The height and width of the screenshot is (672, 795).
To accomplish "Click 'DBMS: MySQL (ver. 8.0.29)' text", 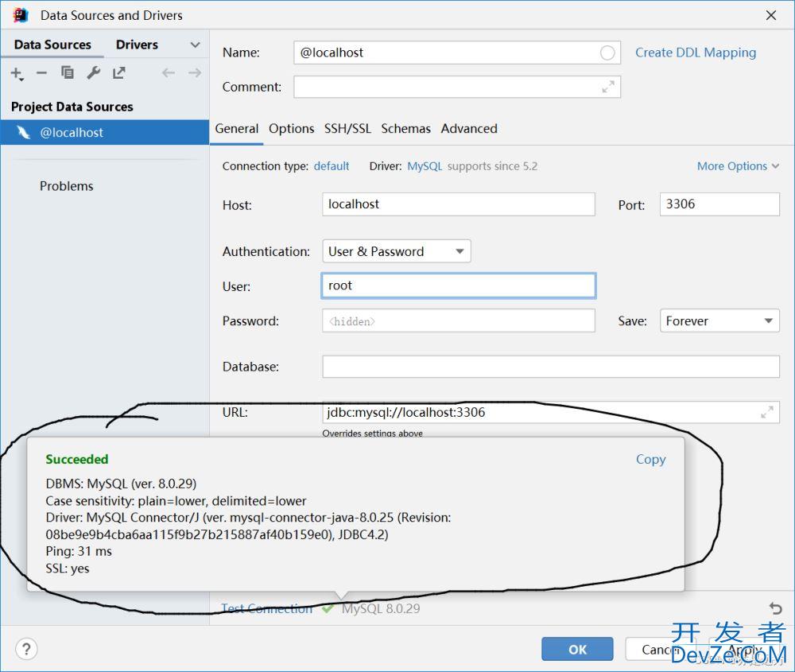I will pos(121,484).
